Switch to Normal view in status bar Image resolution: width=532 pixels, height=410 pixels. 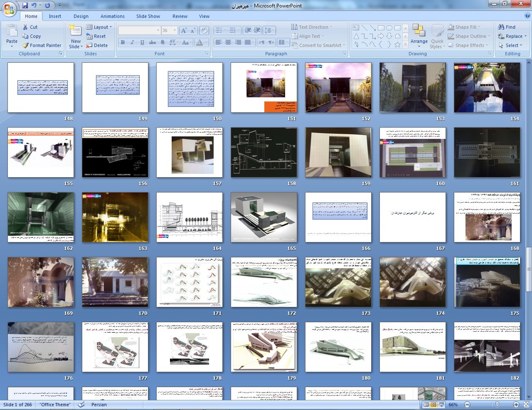426,405
